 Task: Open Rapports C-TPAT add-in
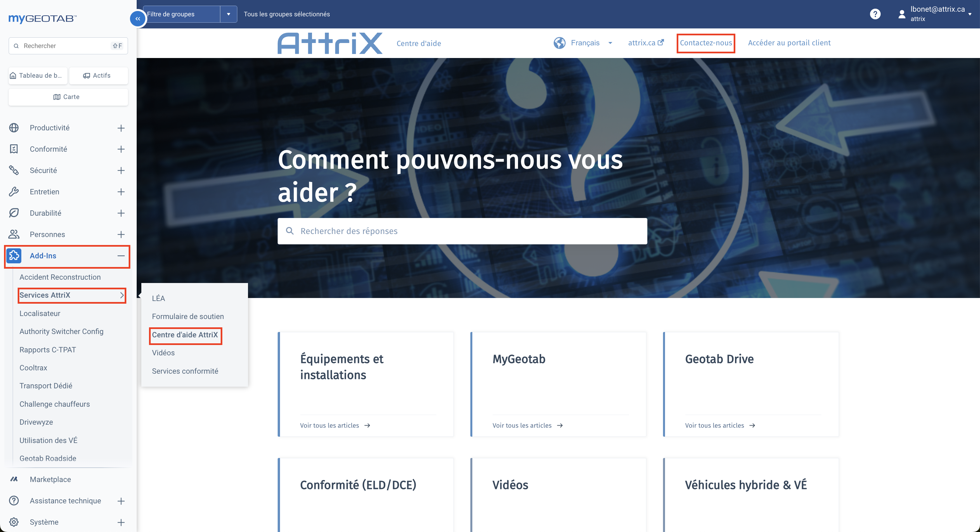click(48, 350)
